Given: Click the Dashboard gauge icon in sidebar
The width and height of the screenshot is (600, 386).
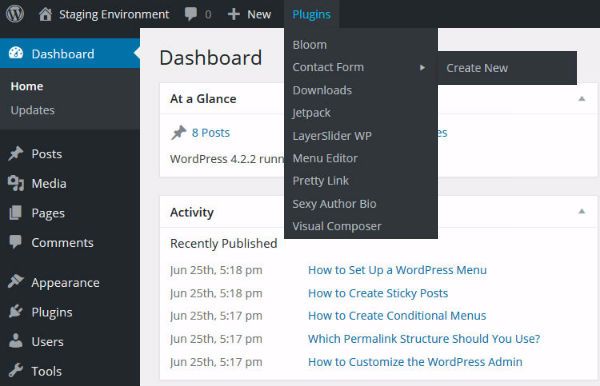Looking at the screenshot, I should (x=16, y=53).
